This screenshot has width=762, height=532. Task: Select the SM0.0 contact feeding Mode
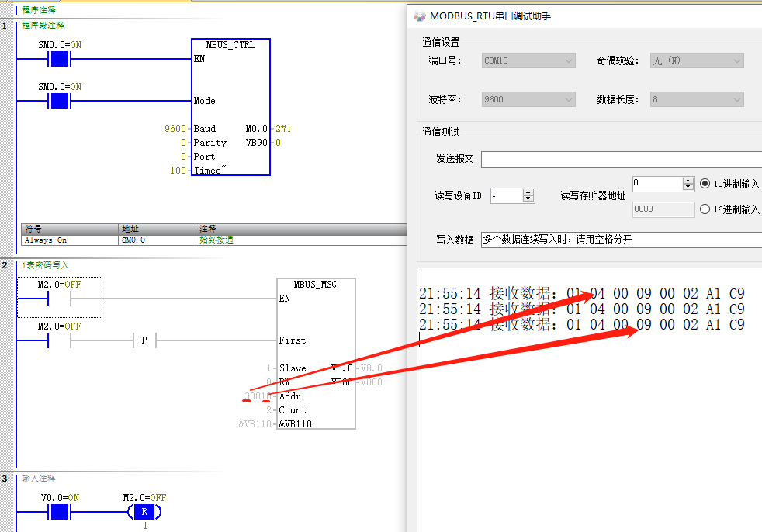60,101
